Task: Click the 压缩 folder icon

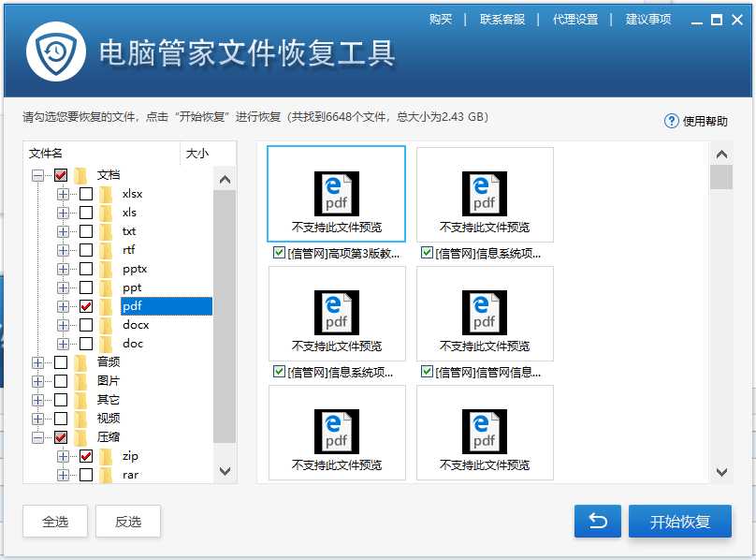Action: (80, 437)
